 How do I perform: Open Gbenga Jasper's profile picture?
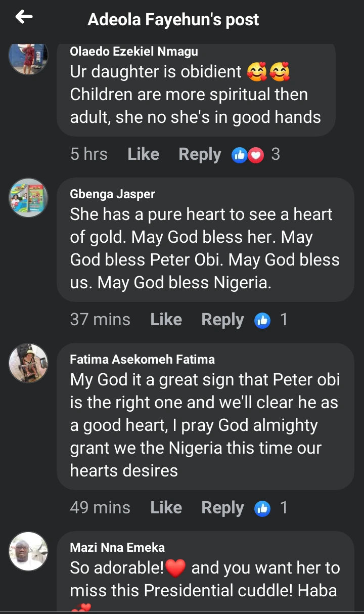pyautogui.click(x=28, y=198)
